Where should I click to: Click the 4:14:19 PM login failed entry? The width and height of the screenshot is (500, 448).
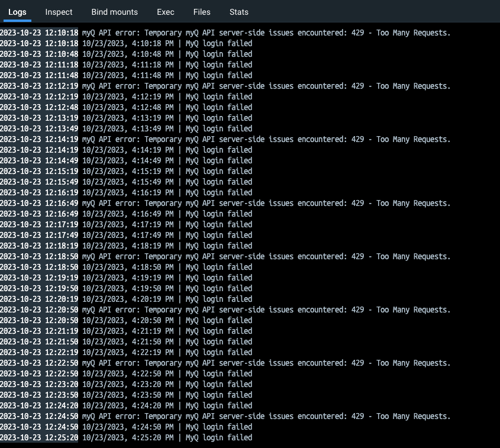[126, 150]
